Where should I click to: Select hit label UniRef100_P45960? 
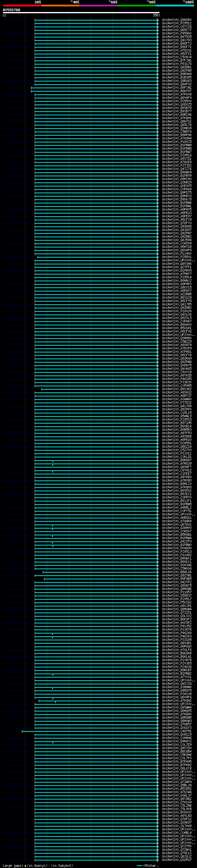point(177,33)
